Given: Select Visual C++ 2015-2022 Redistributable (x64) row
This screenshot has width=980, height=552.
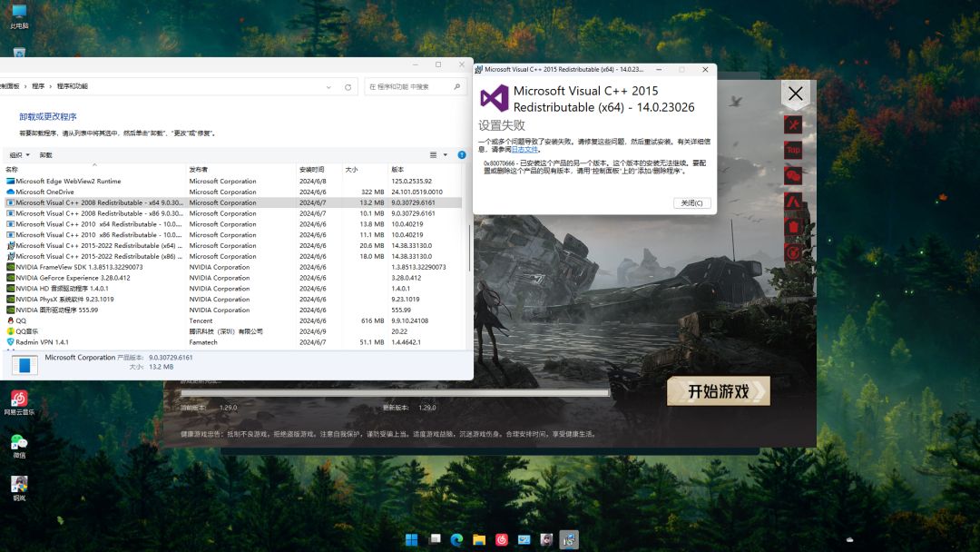Looking at the screenshot, I should [x=233, y=246].
